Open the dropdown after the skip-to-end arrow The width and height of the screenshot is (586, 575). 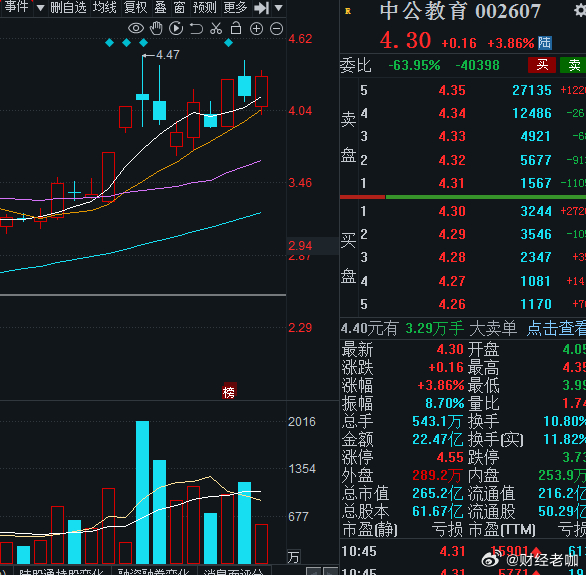point(278,8)
